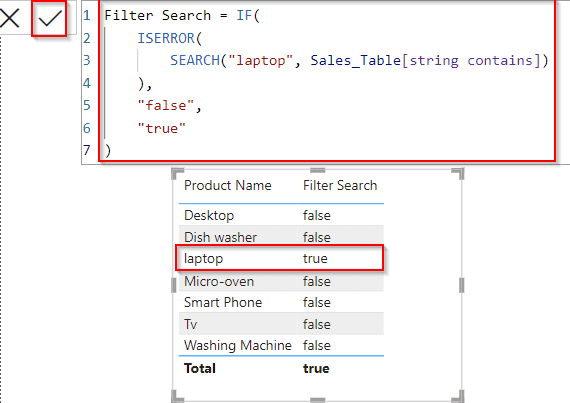Click the "laptop" string in the formula
Screen dimensions: 570x403
260,60
